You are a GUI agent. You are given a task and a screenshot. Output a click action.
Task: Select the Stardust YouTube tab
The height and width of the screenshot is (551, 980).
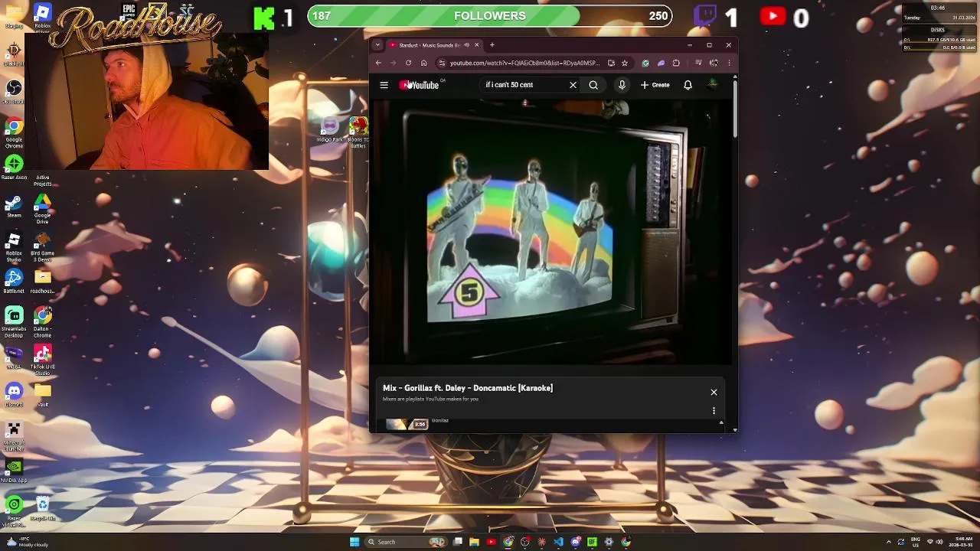click(434, 45)
